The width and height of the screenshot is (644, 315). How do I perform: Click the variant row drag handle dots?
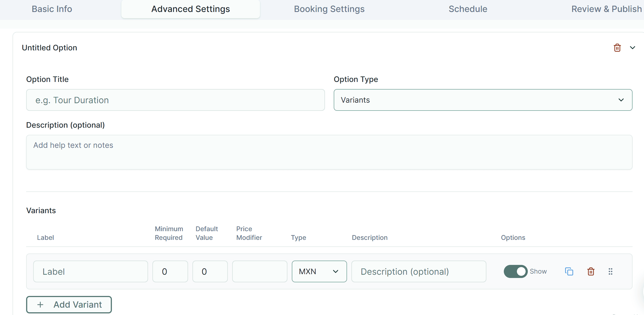click(x=611, y=271)
